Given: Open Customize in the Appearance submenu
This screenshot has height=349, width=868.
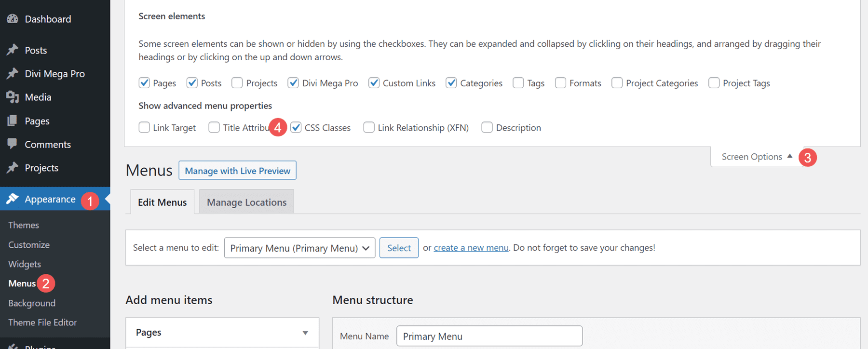Looking at the screenshot, I should point(29,244).
